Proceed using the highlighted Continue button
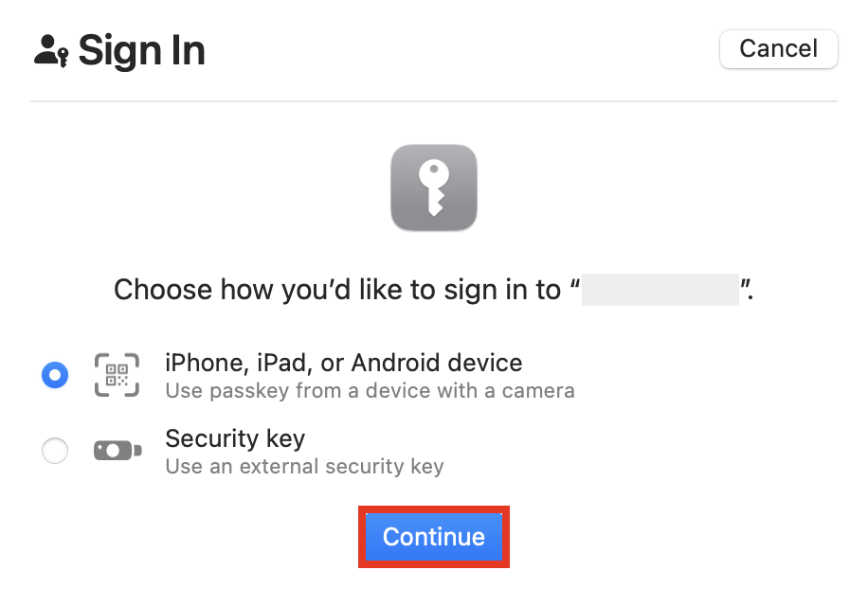This screenshot has width=868, height=606. 433,536
